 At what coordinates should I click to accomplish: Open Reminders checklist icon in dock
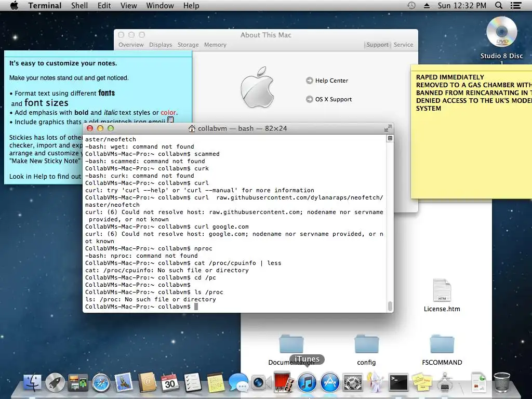[x=193, y=382]
